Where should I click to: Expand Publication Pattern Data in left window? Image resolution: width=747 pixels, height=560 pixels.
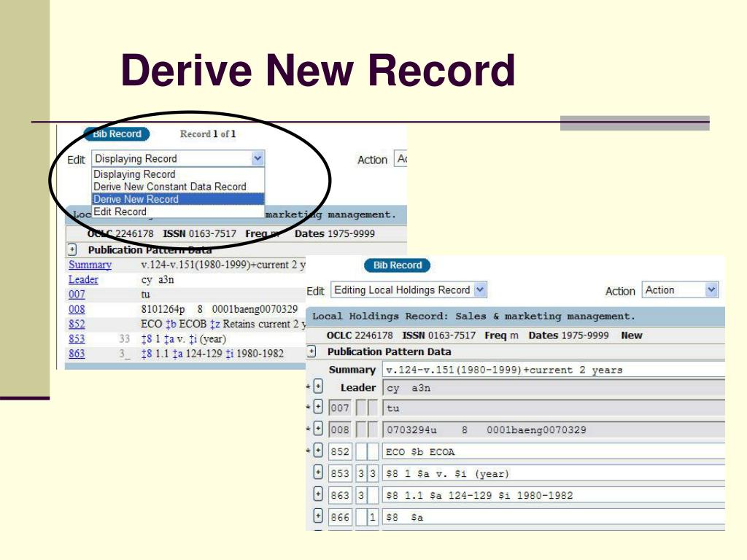click(x=72, y=249)
